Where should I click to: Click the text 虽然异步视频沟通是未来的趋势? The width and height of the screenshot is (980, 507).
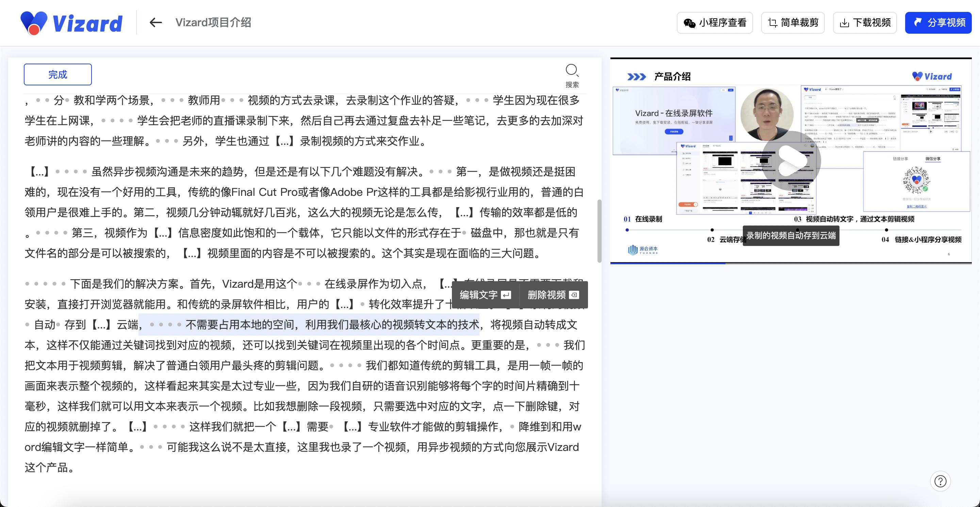tap(167, 172)
